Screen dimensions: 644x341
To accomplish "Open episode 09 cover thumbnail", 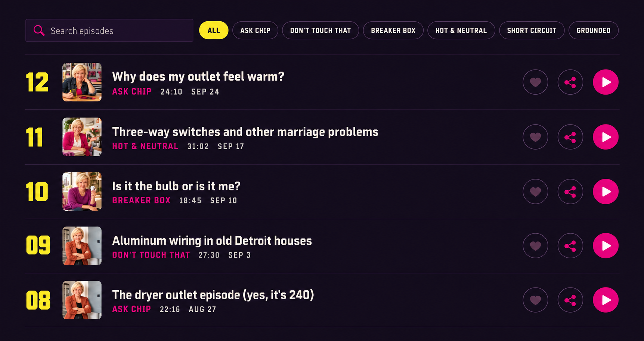I will tap(82, 246).
